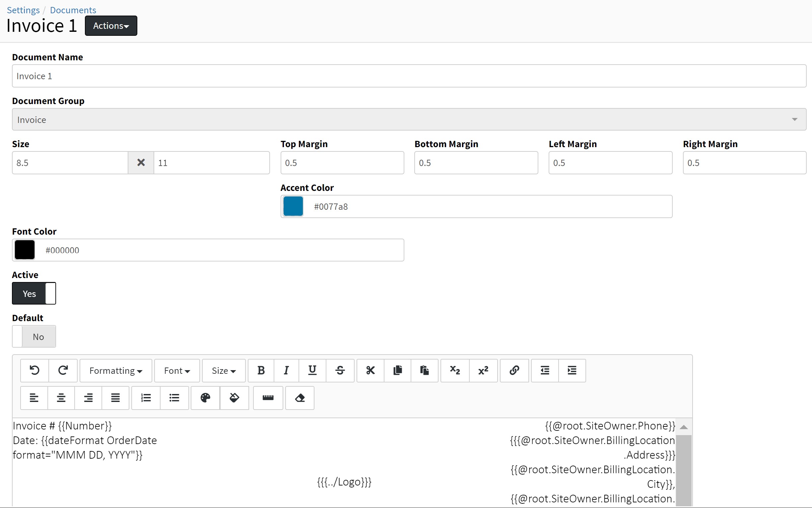Apply strikethrough formatting

340,370
